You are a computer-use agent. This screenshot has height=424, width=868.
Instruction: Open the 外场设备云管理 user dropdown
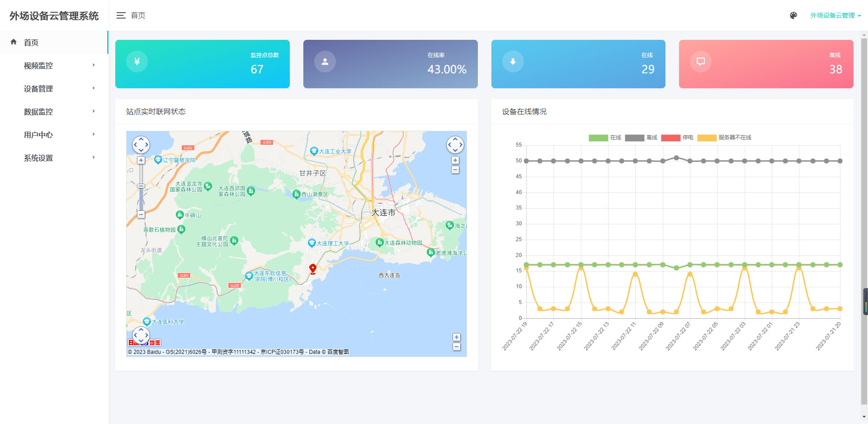point(835,15)
